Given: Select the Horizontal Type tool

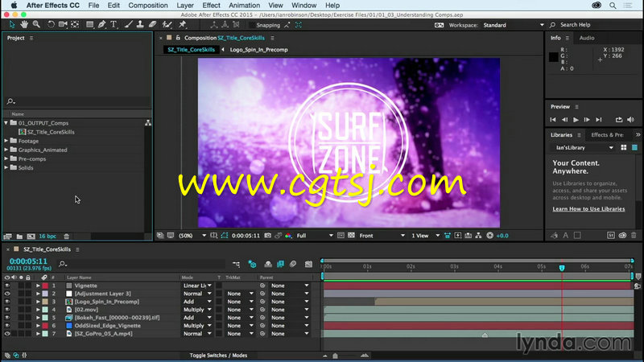Looking at the screenshot, I should point(114,25).
